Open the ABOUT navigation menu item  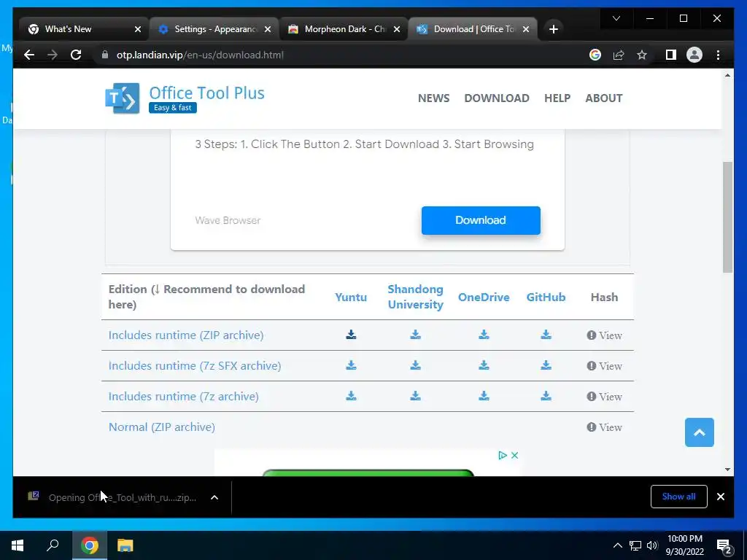[603, 98]
